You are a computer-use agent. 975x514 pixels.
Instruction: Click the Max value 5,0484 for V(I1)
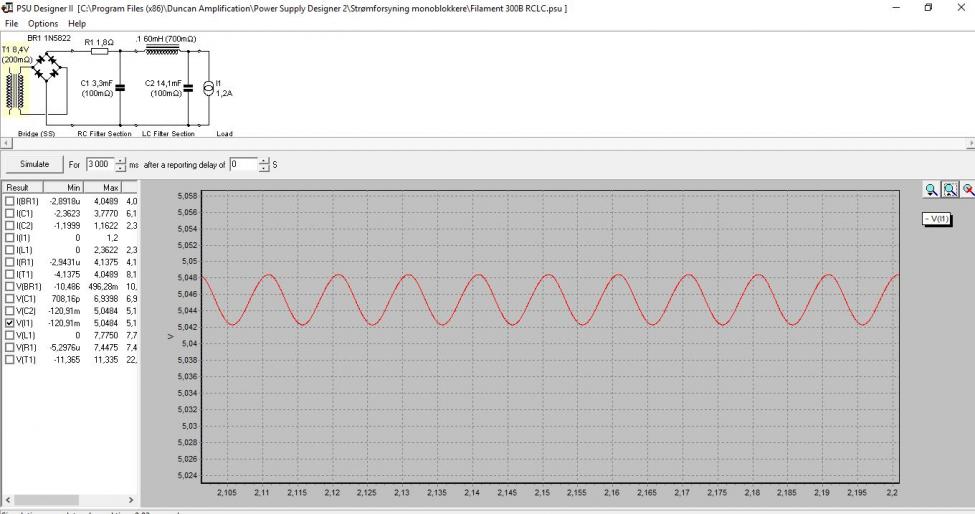(106, 323)
